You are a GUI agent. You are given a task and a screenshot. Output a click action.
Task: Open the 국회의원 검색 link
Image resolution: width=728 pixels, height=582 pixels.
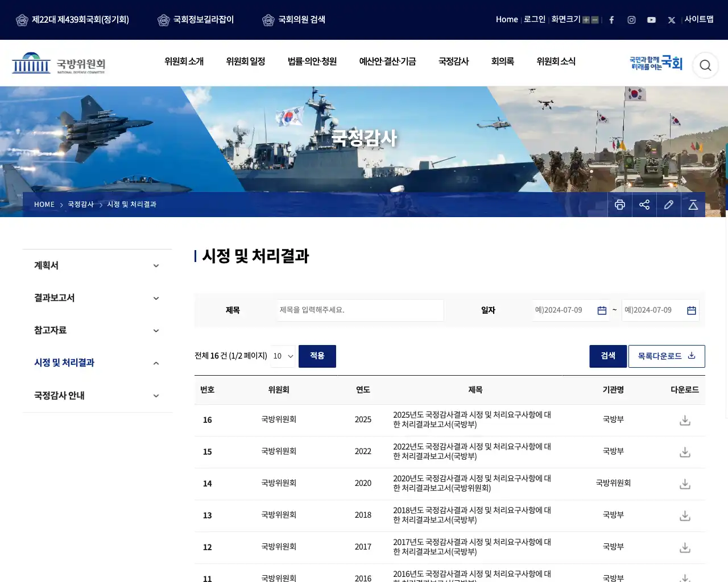294,20
